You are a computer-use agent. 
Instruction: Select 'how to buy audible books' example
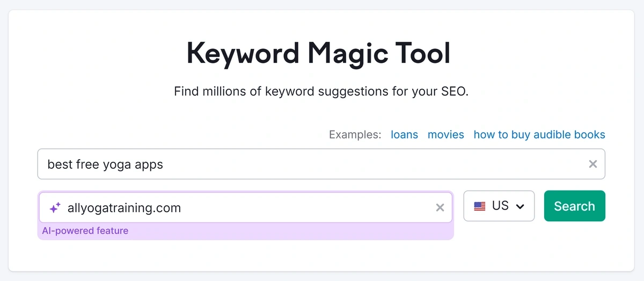(539, 134)
